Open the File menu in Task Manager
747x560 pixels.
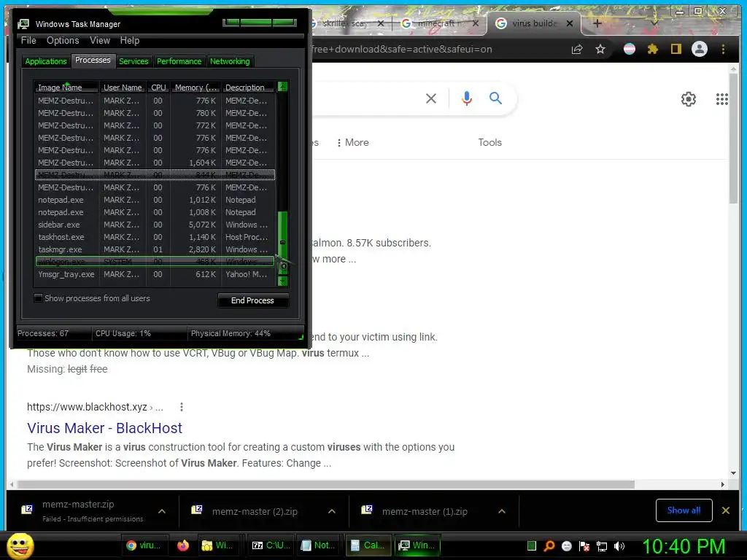28,41
